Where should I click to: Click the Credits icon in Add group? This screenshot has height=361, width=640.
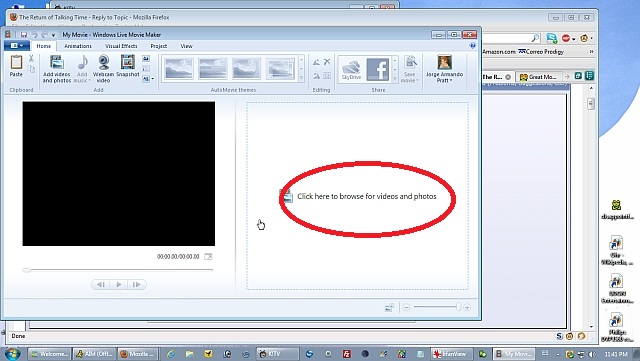(x=146, y=79)
